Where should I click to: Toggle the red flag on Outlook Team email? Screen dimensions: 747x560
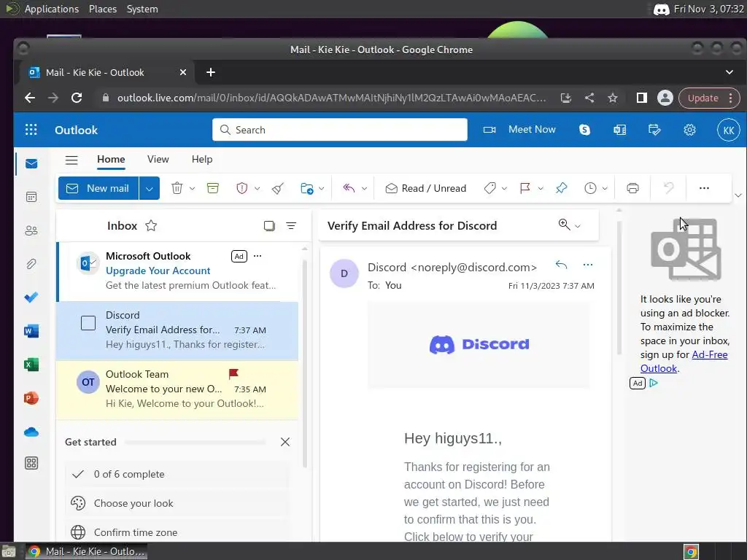pyautogui.click(x=233, y=374)
